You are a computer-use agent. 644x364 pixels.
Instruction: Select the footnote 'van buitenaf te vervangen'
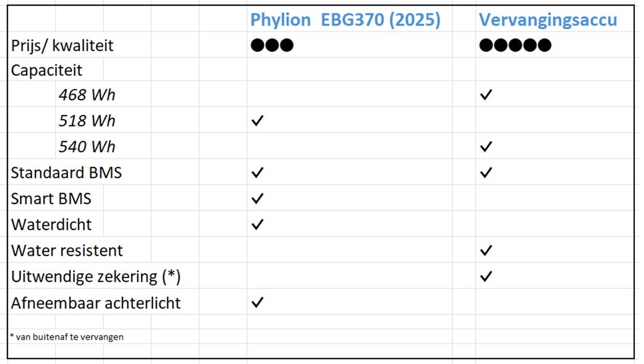pyautogui.click(x=67, y=337)
